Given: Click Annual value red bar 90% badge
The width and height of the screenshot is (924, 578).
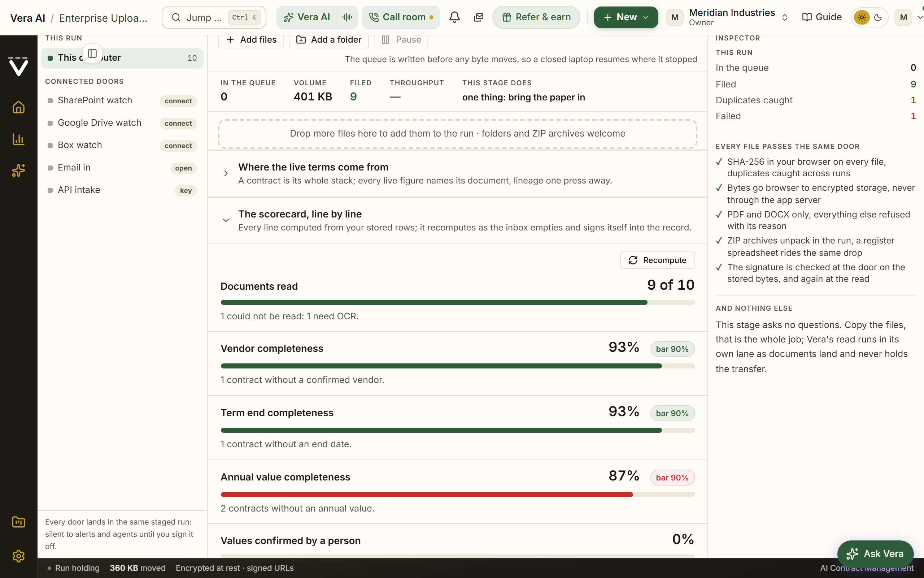Looking at the screenshot, I should [x=672, y=478].
